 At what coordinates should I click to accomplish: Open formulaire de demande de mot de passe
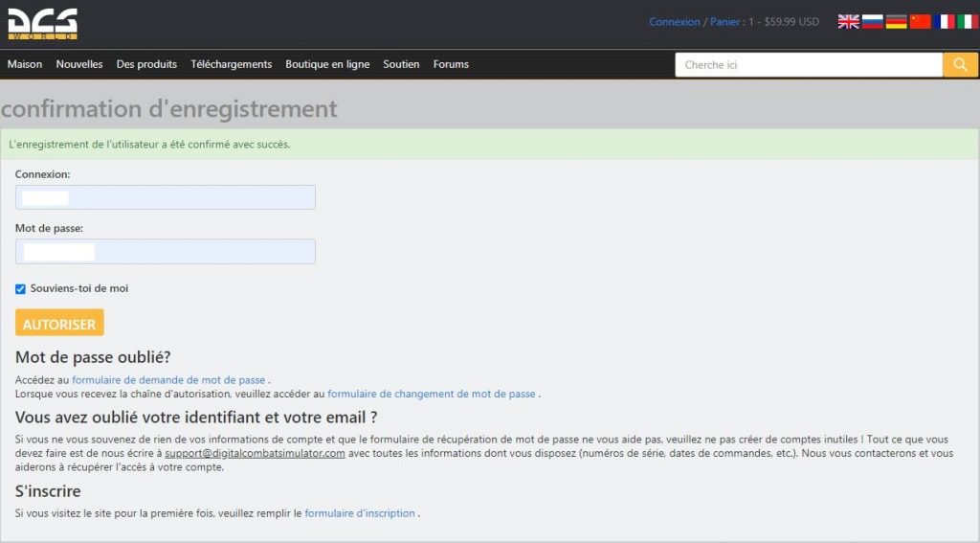(168, 380)
